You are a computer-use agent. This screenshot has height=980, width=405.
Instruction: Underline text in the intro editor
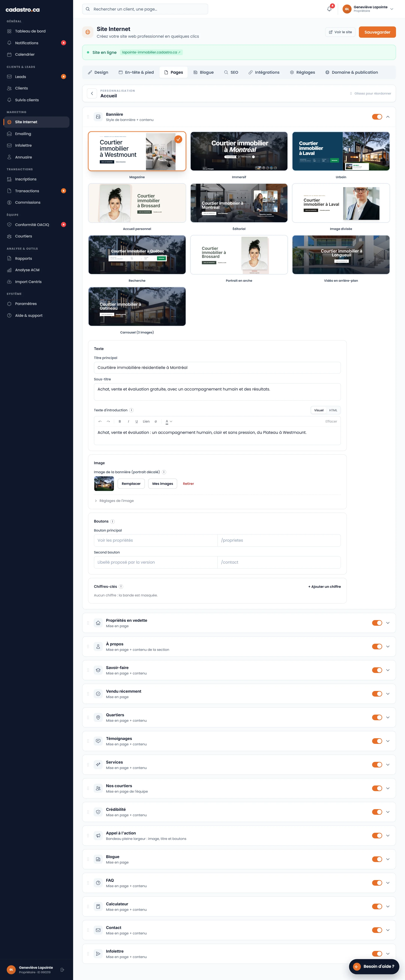tap(136, 421)
